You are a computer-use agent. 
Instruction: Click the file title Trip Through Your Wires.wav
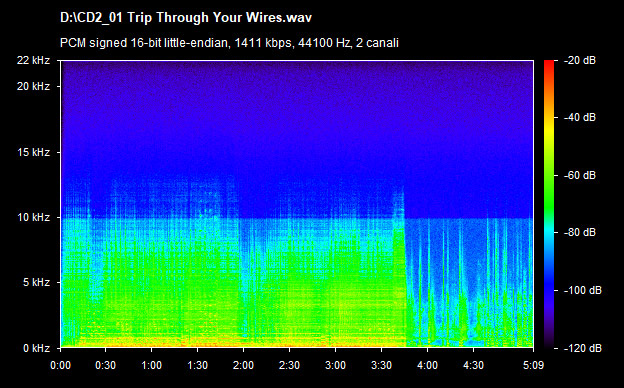[186, 18]
